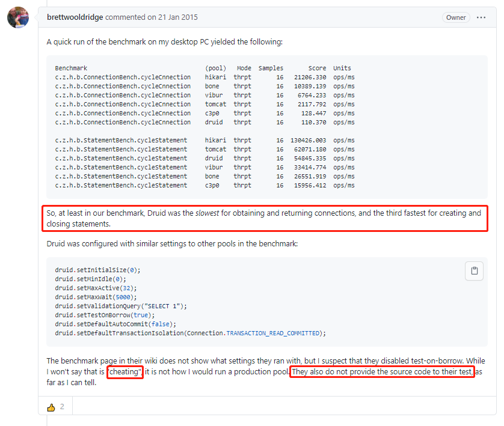Select the highlighted word cheating

pyautogui.click(x=124, y=372)
